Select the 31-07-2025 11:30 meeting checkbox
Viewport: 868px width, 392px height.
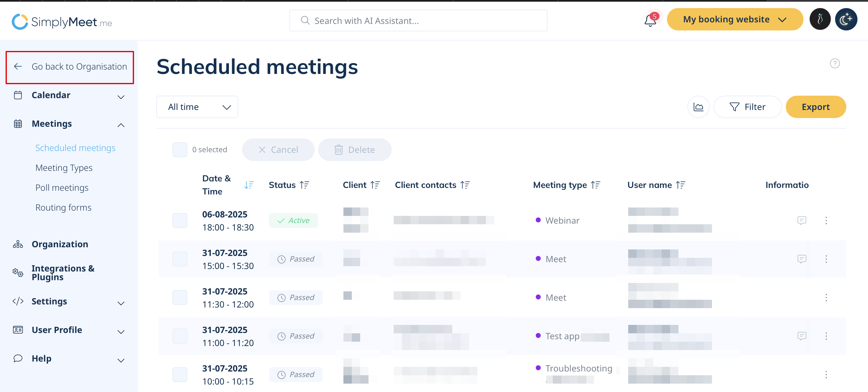tap(180, 297)
